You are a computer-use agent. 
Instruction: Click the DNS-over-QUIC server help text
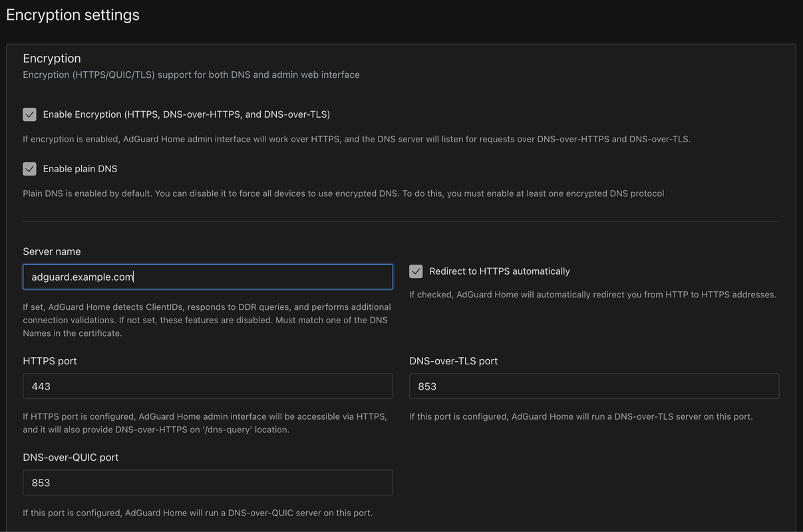tap(197, 513)
